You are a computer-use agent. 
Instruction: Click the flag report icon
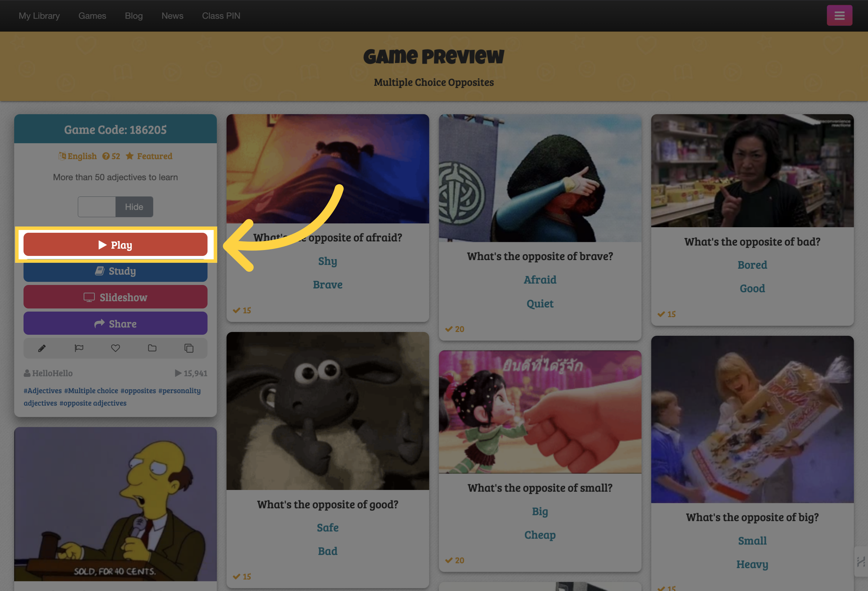click(x=79, y=348)
